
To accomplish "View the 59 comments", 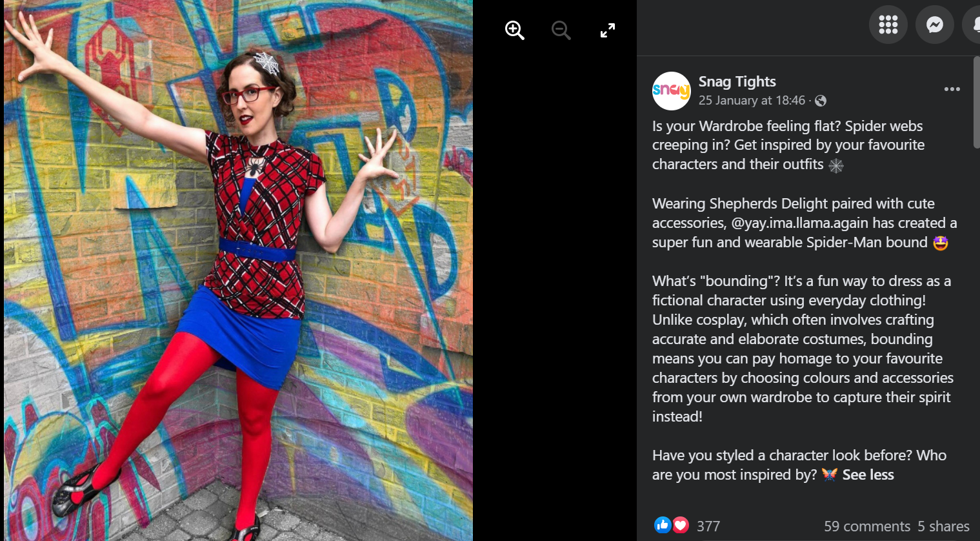I will click(866, 526).
